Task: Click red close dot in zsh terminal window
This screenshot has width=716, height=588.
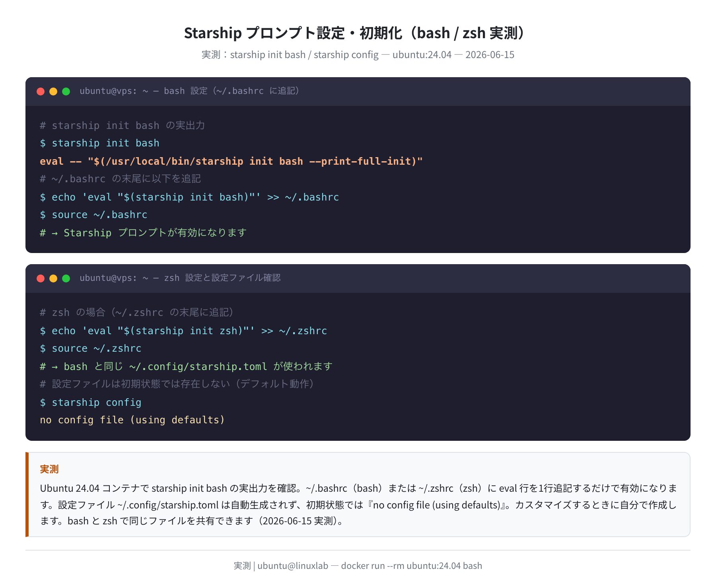Action: (41, 278)
